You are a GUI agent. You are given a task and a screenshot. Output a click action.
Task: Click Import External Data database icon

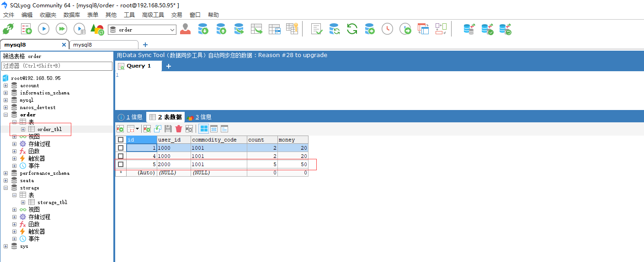point(203,29)
